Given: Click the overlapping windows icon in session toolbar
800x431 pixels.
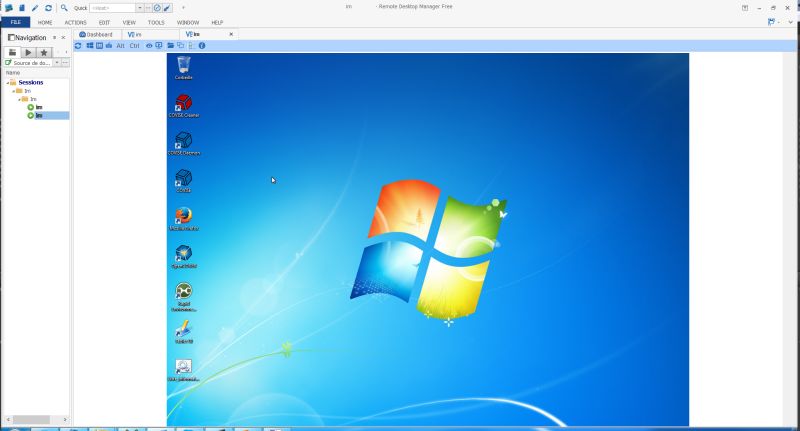Looking at the screenshot, I should point(181,45).
